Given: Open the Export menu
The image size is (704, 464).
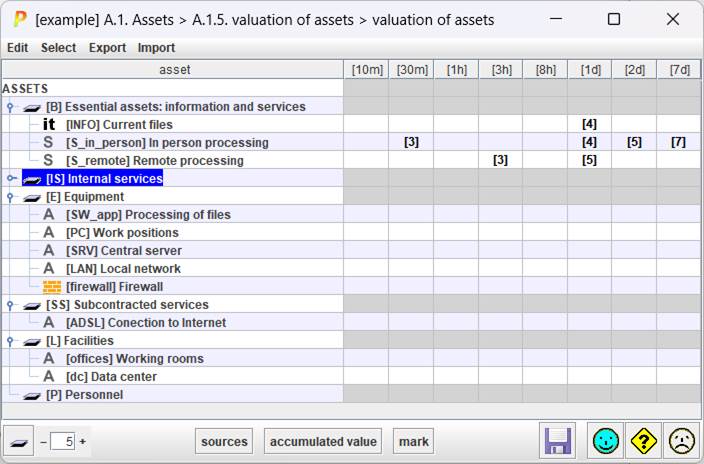Looking at the screenshot, I should coord(107,48).
